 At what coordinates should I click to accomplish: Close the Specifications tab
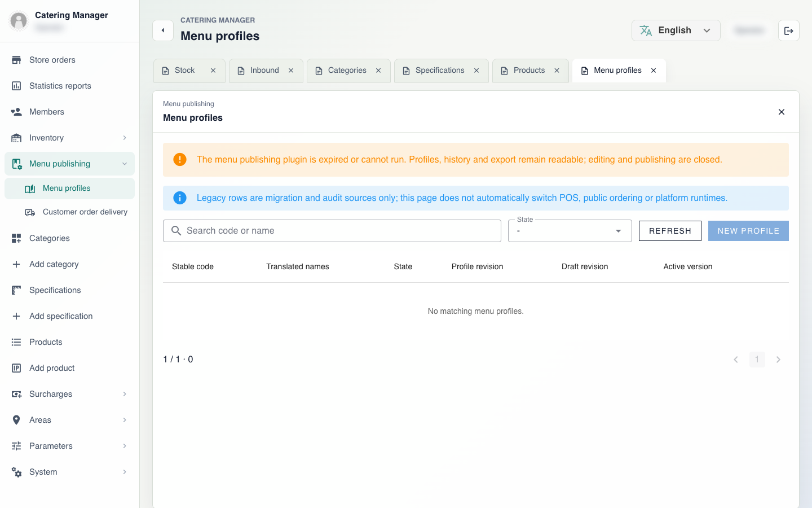(x=476, y=71)
